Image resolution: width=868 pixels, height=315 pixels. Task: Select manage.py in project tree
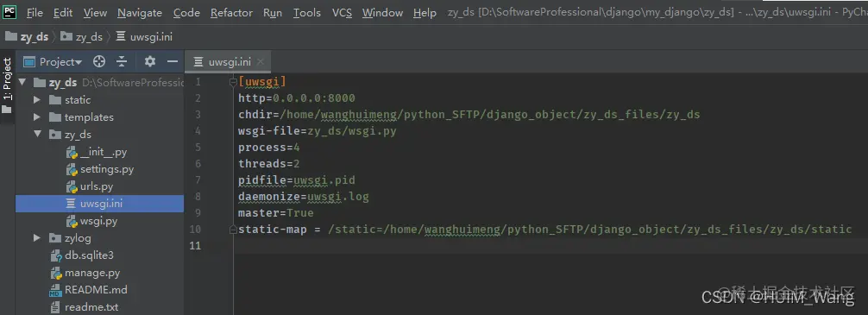point(92,273)
